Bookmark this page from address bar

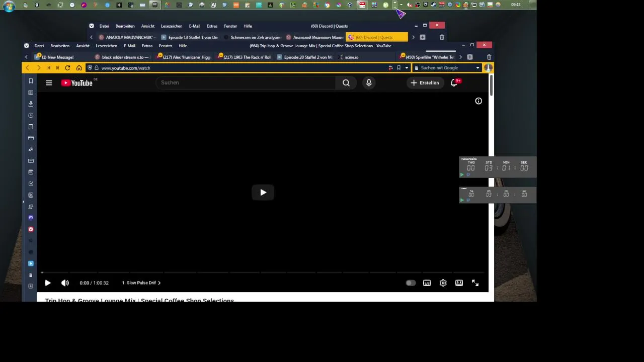coord(398,68)
